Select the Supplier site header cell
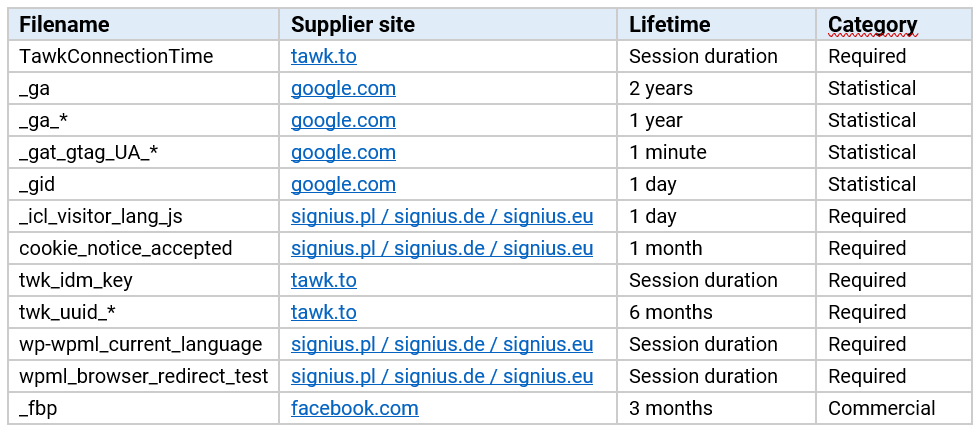This screenshot has height=432, width=979. pyautogui.click(x=352, y=25)
